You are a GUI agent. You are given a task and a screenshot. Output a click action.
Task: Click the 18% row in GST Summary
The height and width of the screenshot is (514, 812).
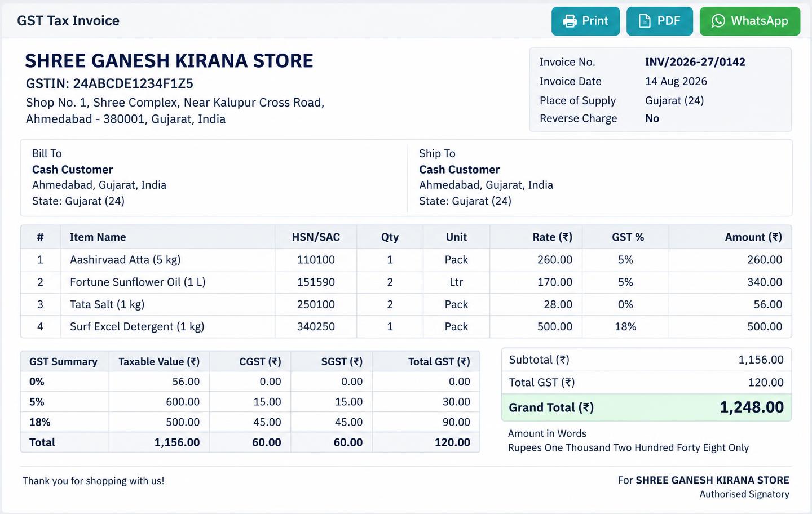click(250, 422)
